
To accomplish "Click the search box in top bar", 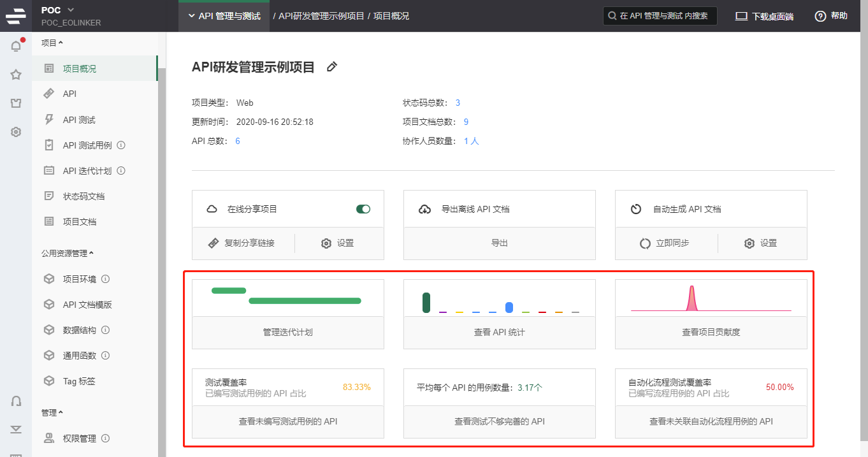I will click(x=660, y=16).
